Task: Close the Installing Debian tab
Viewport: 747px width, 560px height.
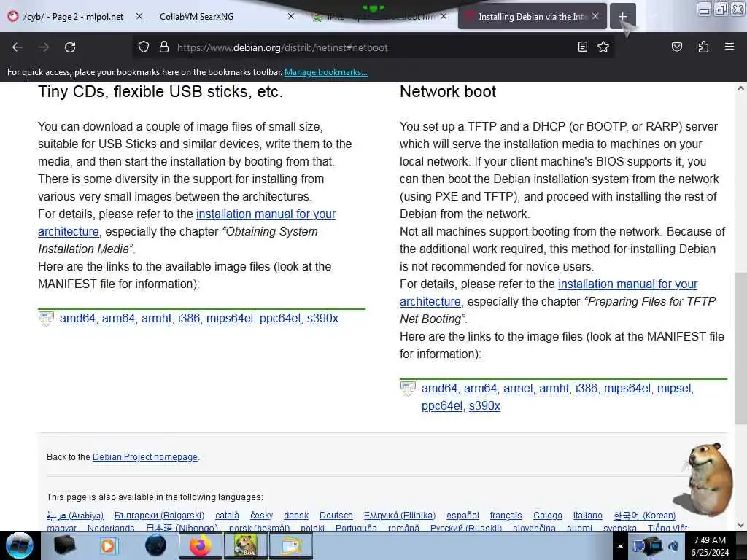Action: (595, 16)
